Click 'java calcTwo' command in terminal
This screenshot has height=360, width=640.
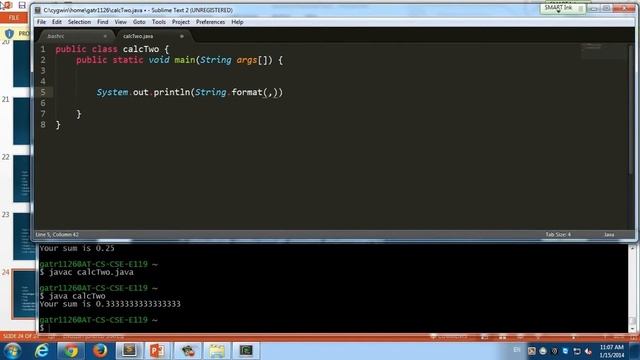coord(77,296)
